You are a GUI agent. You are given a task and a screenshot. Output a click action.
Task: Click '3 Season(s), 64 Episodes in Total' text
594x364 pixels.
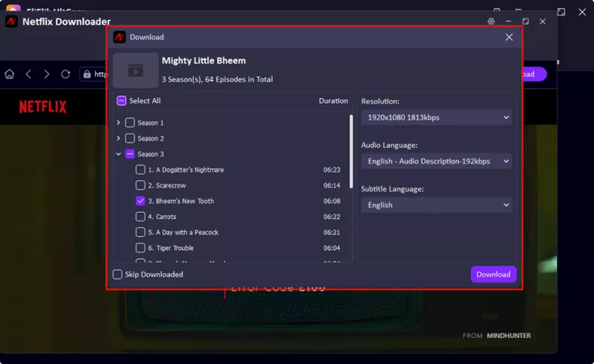tap(217, 79)
